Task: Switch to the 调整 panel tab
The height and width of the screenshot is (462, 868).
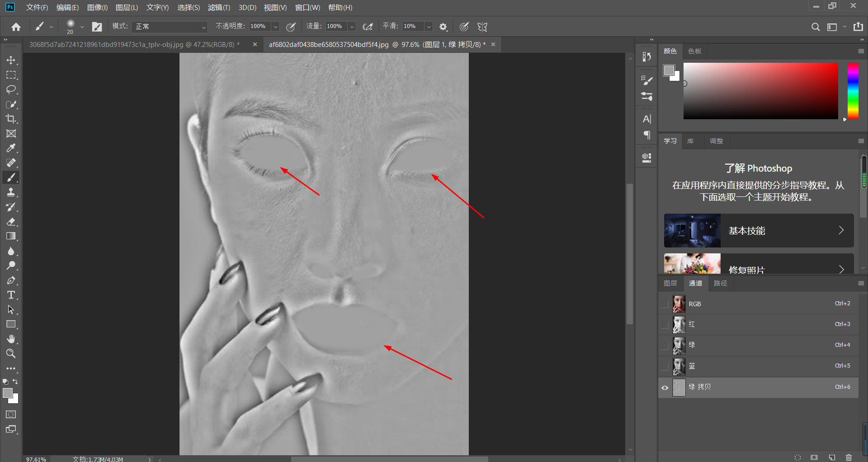Action: pos(716,141)
